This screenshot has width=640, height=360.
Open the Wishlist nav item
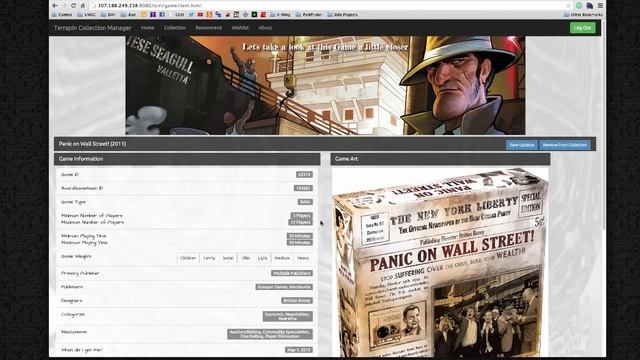tap(240, 28)
